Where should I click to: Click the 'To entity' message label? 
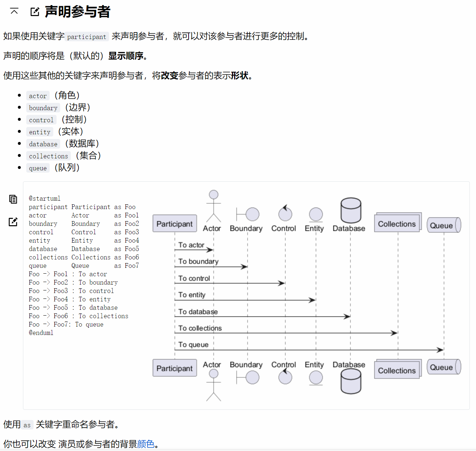pos(192,295)
